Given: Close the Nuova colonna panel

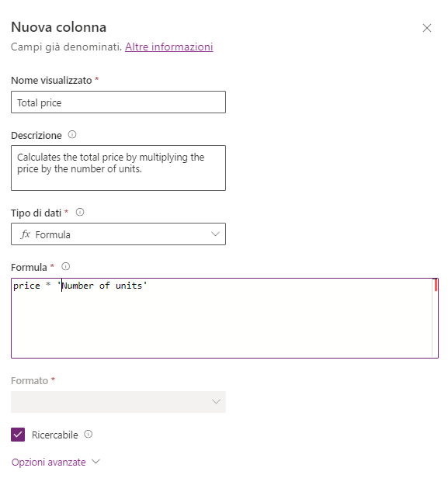Looking at the screenshot, I should pos(427,28).
